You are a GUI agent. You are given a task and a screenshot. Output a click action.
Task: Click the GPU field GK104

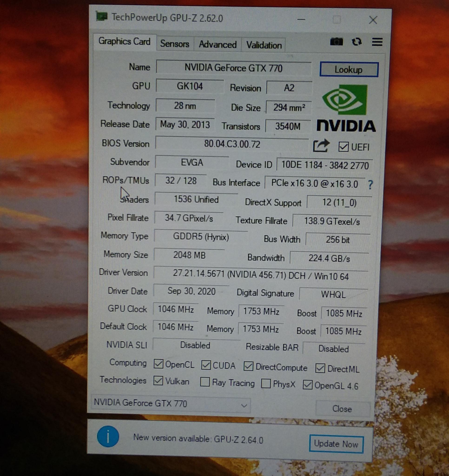point(190,86)
